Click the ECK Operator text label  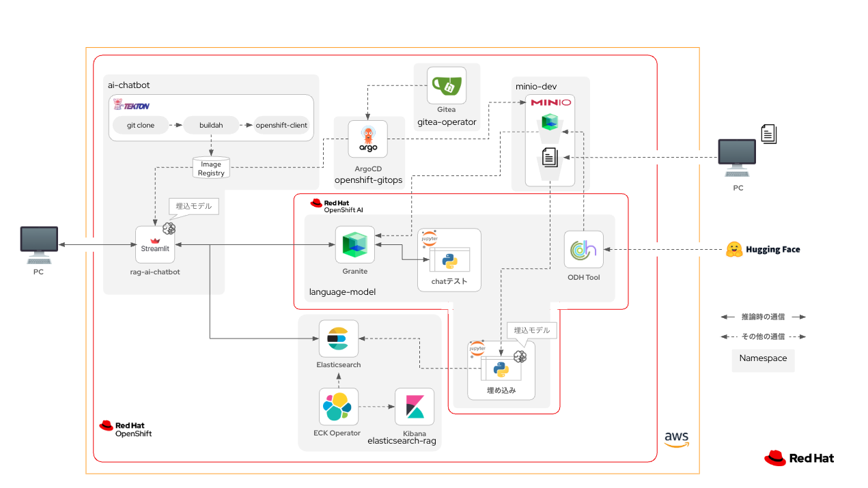pyautogui.click(x=337, y=433)
